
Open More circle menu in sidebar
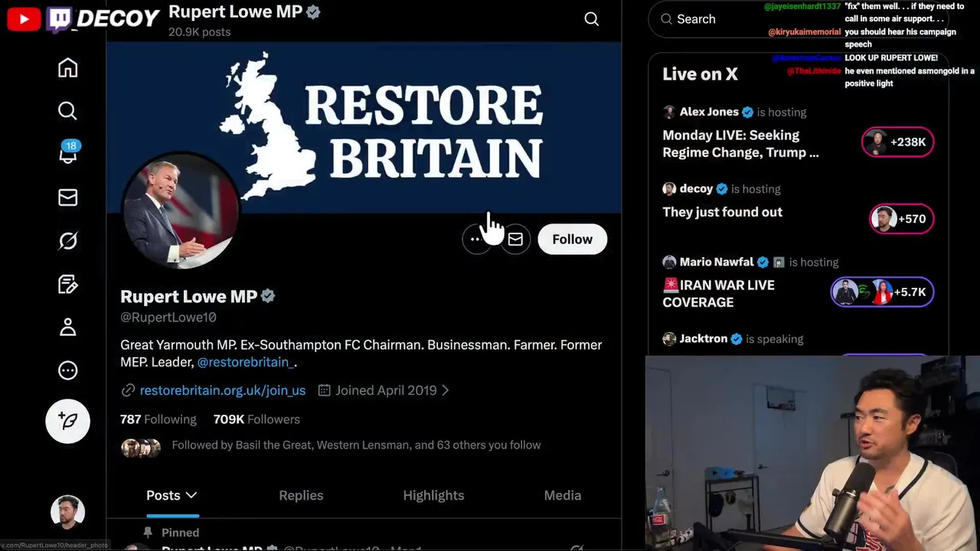[x=67, y=370]
